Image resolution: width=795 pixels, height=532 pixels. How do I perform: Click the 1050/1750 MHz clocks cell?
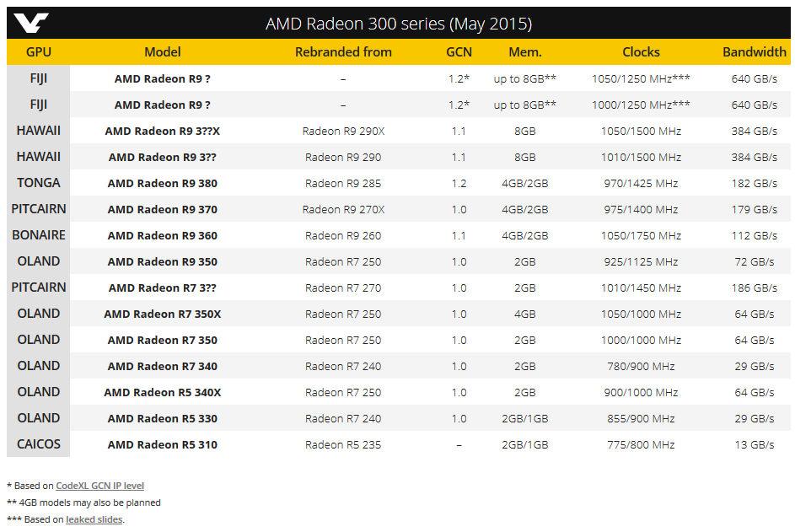[x=641, y=235]
